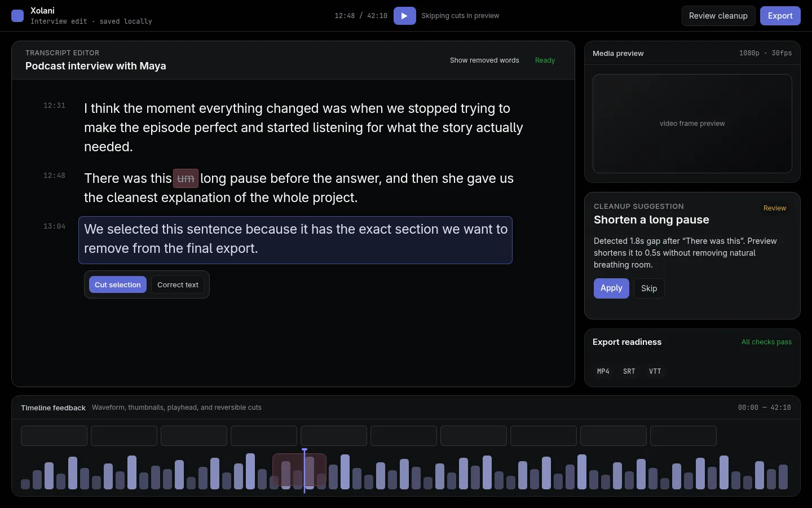Click the paragraph starting "I think the moment"
This screenshot has height=508, width=812.
pyautogui.click(x=303, y=128)
